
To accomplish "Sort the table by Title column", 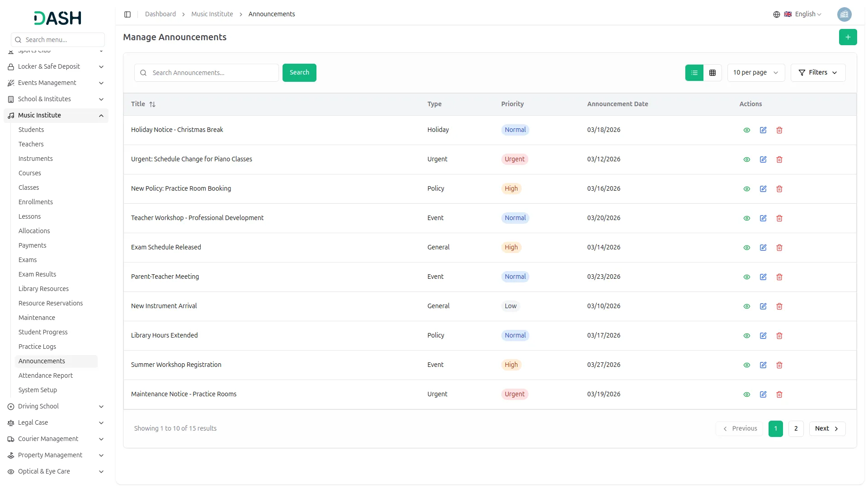I will [x=152, y=104].
